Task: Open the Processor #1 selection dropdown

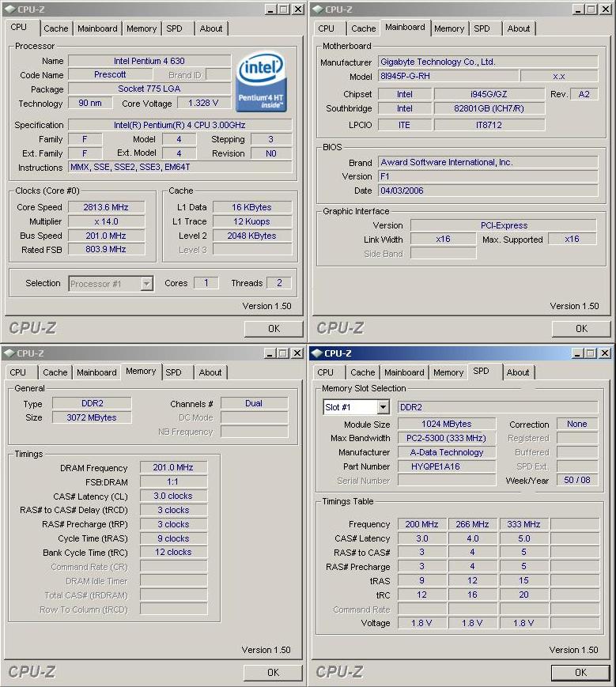Action: pos(111,284)
